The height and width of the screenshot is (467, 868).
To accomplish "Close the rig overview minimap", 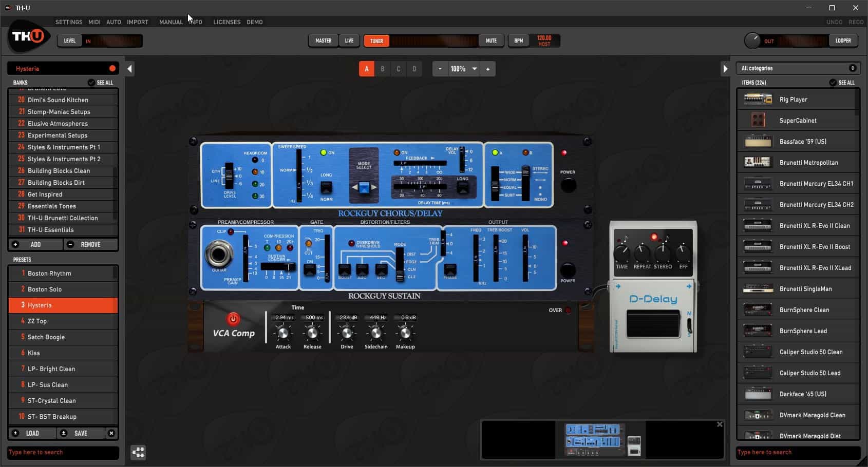I will tap(720, 424).
